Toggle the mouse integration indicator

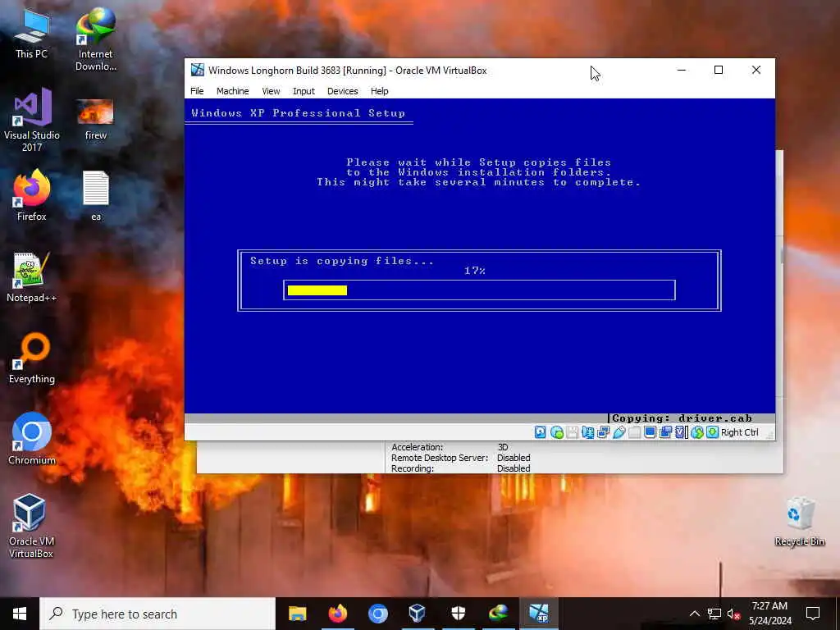point(697,432)
